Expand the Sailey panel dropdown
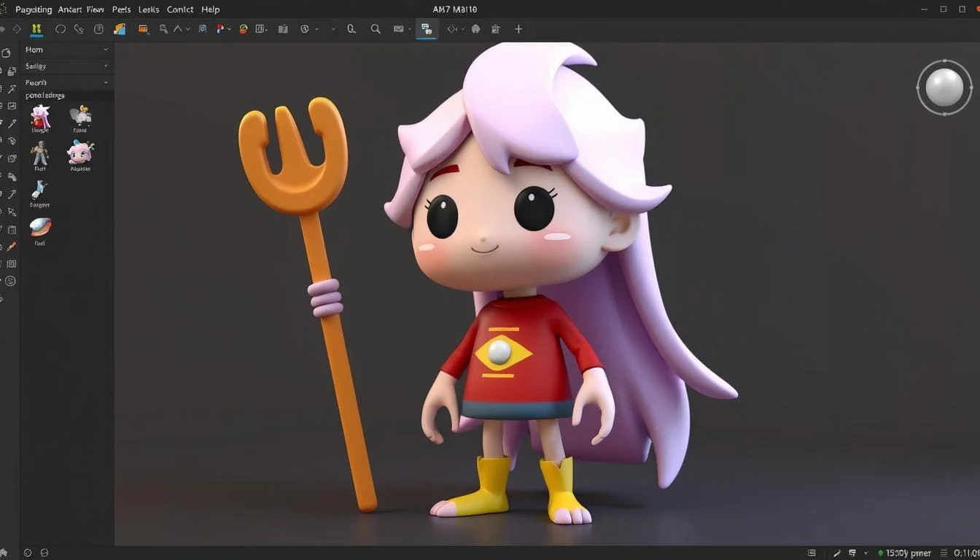The width and height of the screenshot is (980, 560). 106,66
